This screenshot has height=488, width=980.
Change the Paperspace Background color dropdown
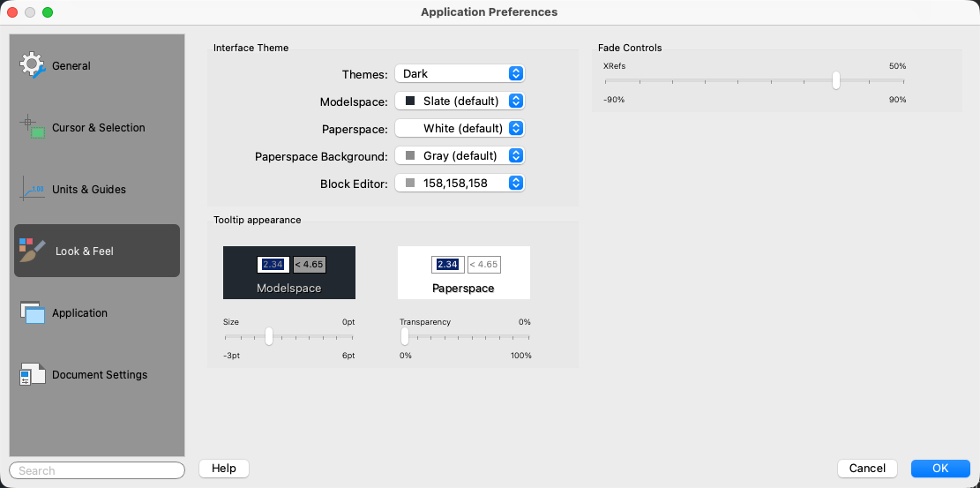[460, 156]
